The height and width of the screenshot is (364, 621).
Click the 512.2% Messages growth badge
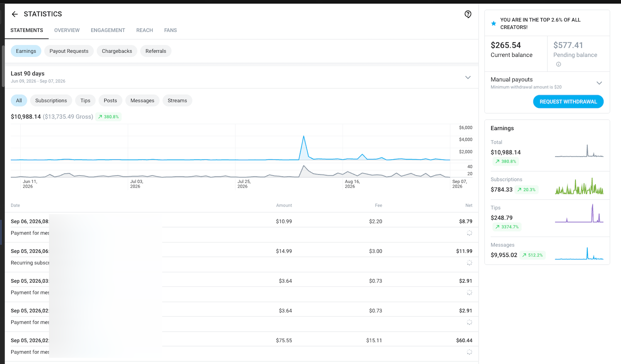pyautogui.click(x=533, y=255)
